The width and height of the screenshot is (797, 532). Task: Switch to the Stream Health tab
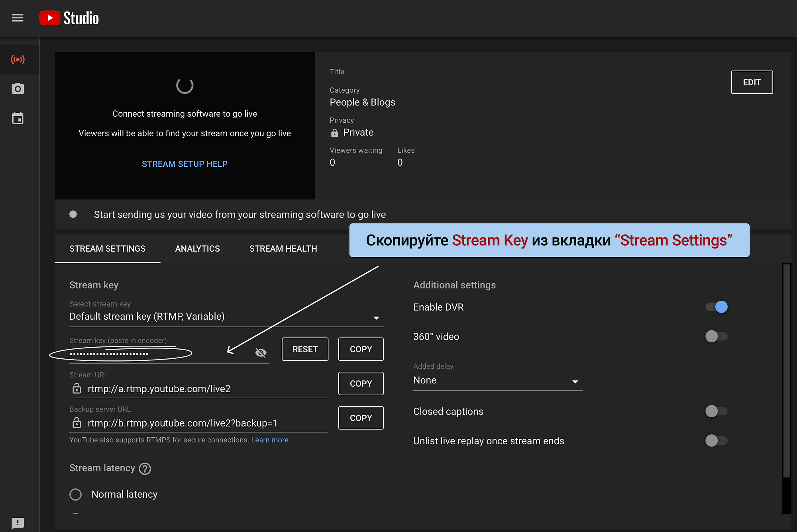coord(283,249)
